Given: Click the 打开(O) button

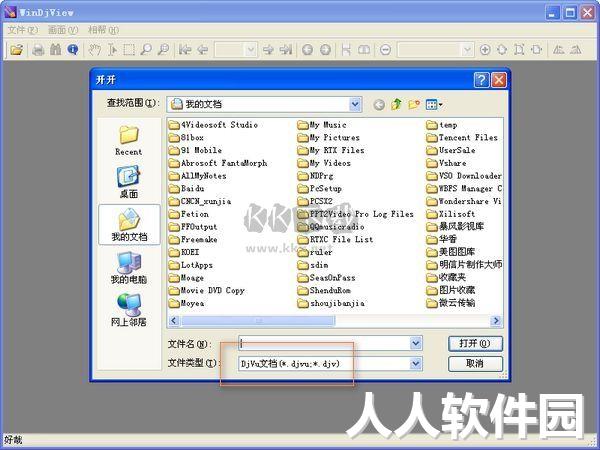Looking at the screenshot, I should pos(475,343).
